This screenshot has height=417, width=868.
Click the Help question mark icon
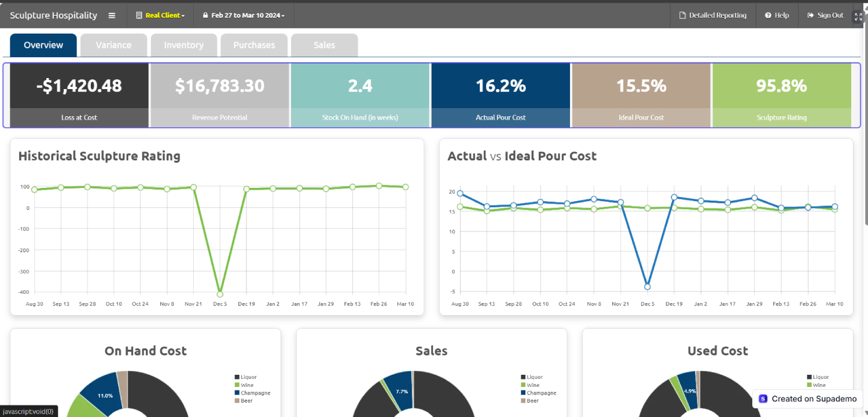click(x=768, y=16)
